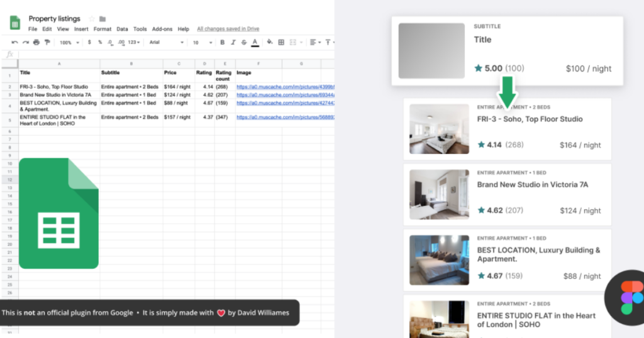Screen dimensions: 644x338
Task: Open the vertical align dropdown
Action: coord(330,42)
